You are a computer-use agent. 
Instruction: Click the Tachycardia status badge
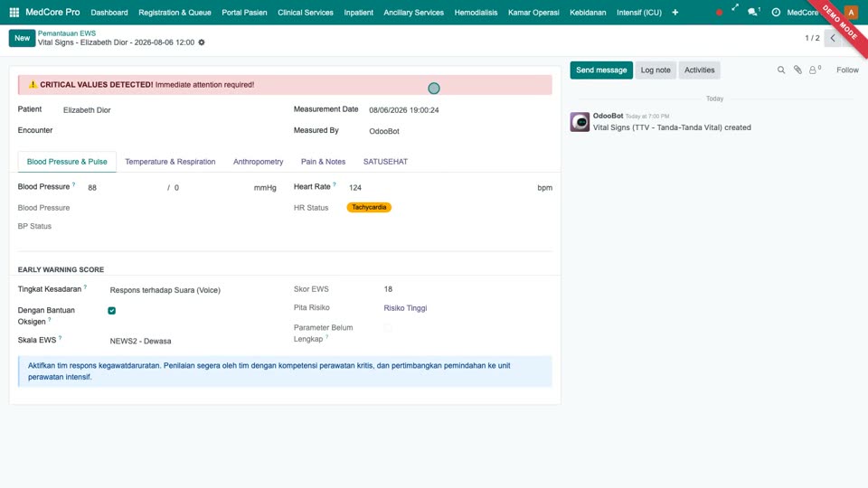point(369,207)
